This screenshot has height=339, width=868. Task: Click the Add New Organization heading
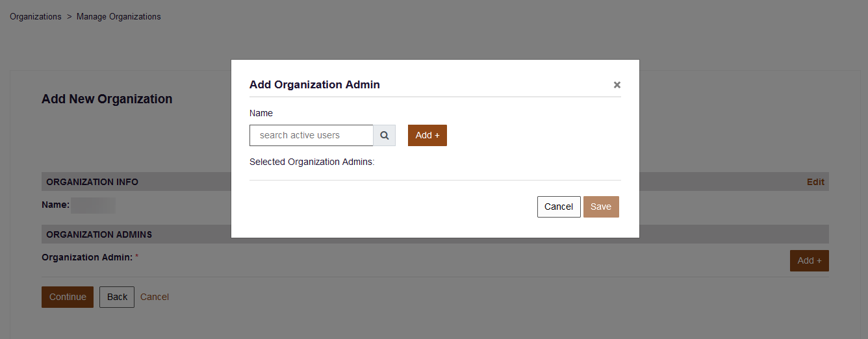click(107, 99)
